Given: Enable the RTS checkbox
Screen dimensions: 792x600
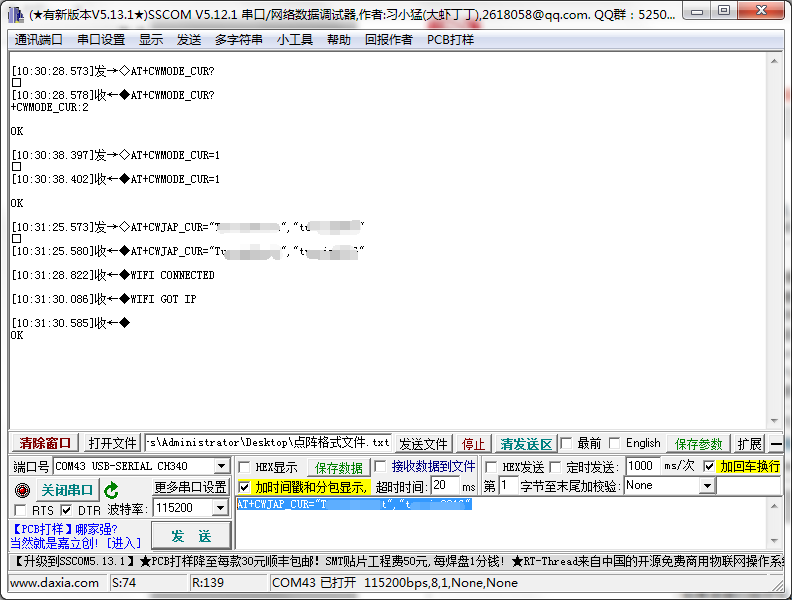Looking at the screenshot, I should pos(20,511).
